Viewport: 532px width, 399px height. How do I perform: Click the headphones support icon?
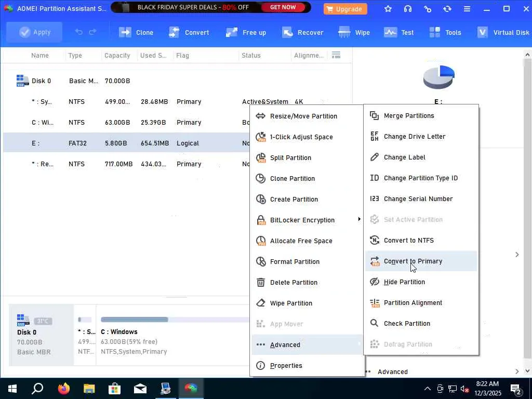click(408, 9)
